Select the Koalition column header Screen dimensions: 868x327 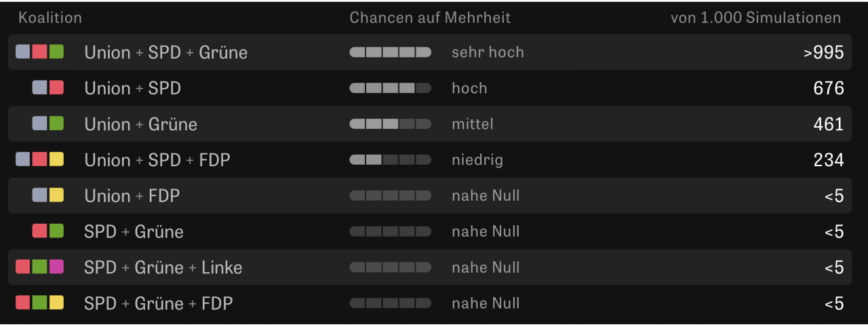(50, 18)
